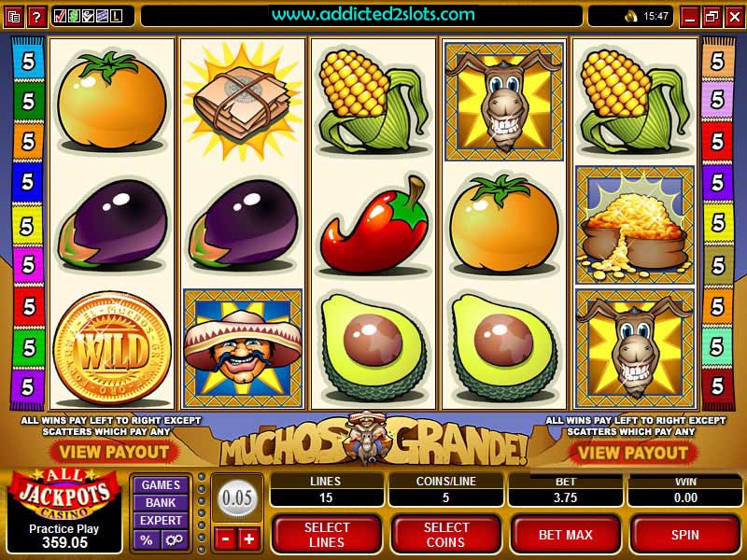Click the percent statistics button

(147, 540)
